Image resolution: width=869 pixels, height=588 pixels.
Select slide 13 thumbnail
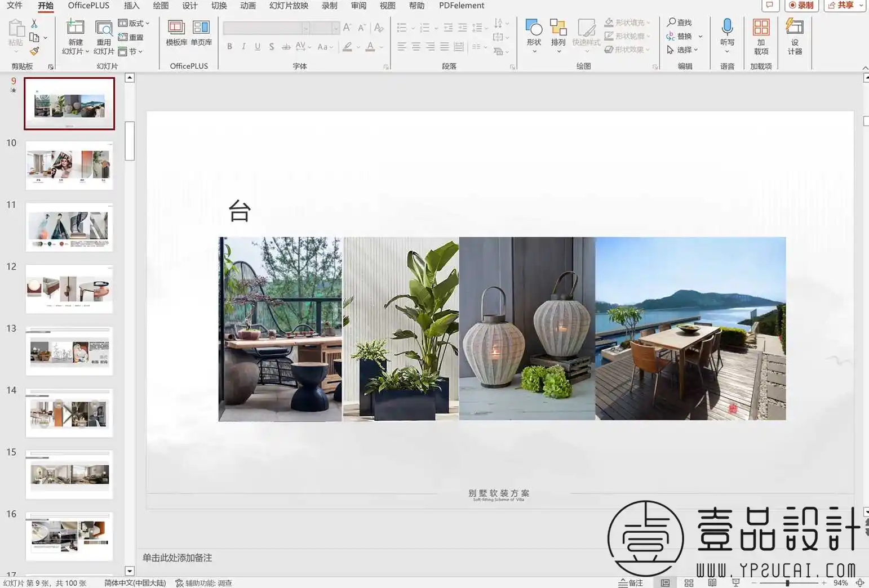point(69,351)
